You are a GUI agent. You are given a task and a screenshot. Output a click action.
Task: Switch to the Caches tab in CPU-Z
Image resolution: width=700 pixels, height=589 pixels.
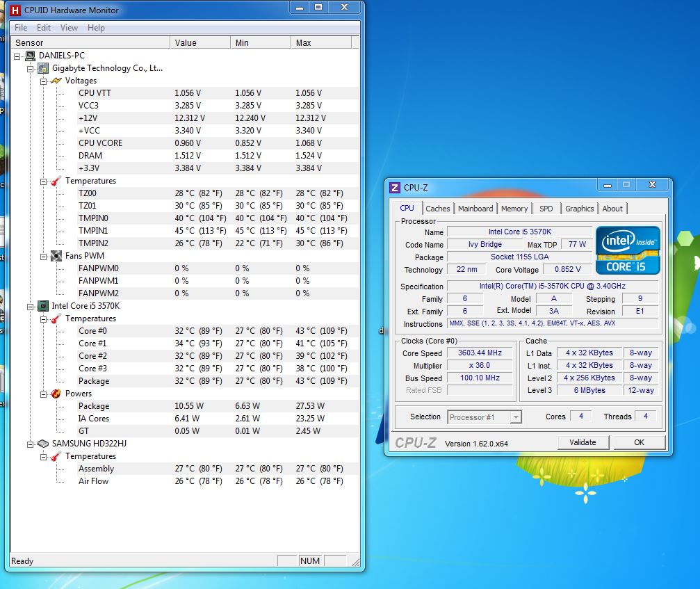click(437, 209)
